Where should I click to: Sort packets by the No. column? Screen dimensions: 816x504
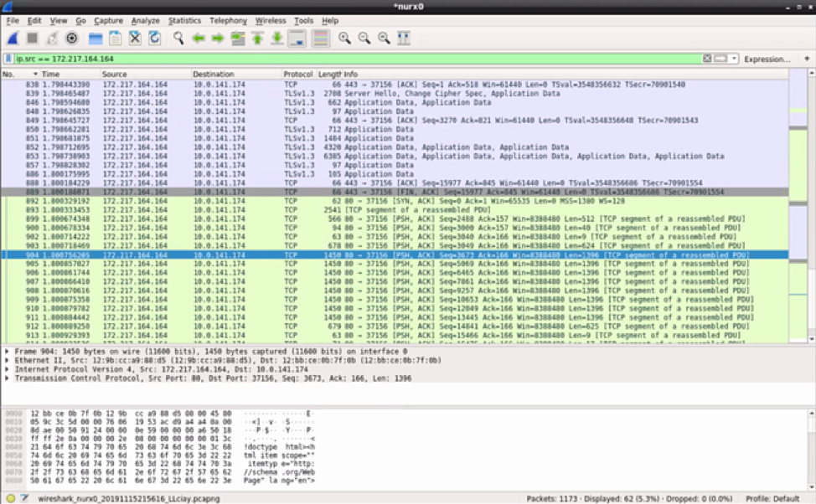[x=20, y=74]
